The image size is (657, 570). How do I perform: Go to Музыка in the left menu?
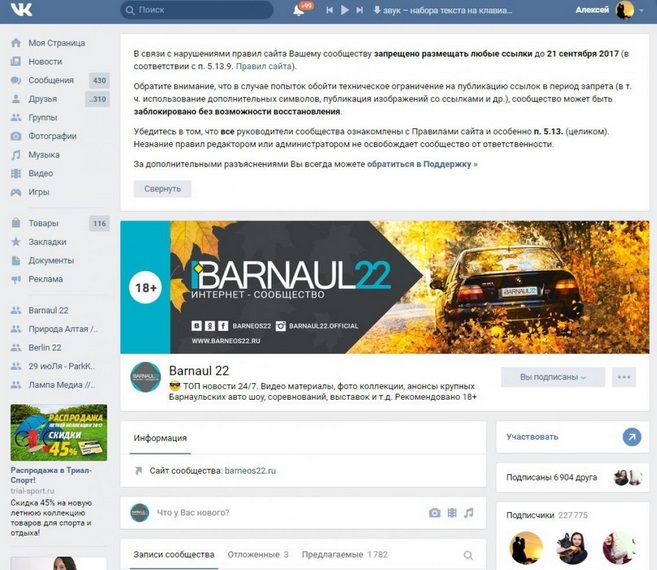point(44,155)
